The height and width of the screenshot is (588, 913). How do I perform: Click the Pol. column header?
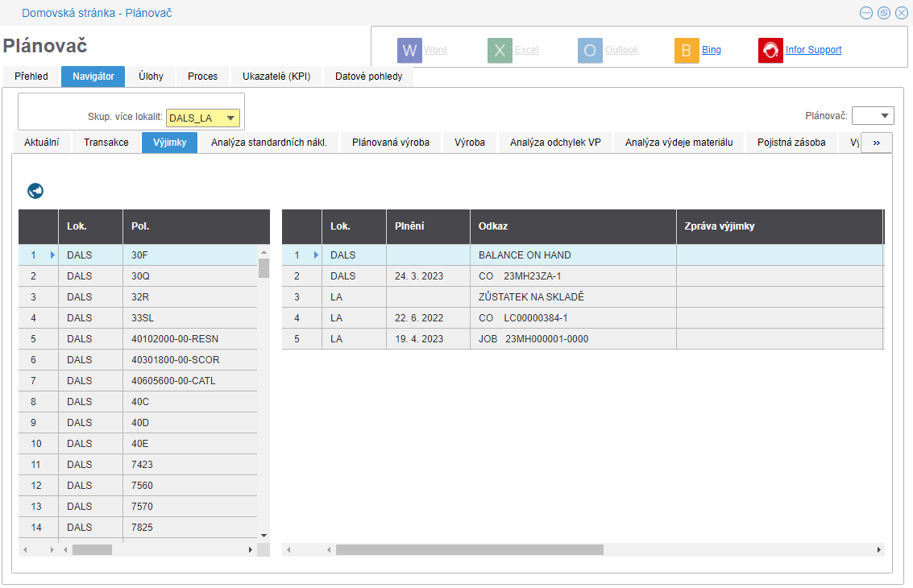(x=197, y=226)
